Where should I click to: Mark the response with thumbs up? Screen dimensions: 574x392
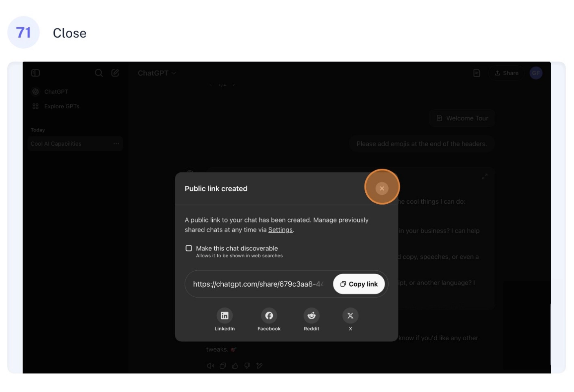(235, 366)
